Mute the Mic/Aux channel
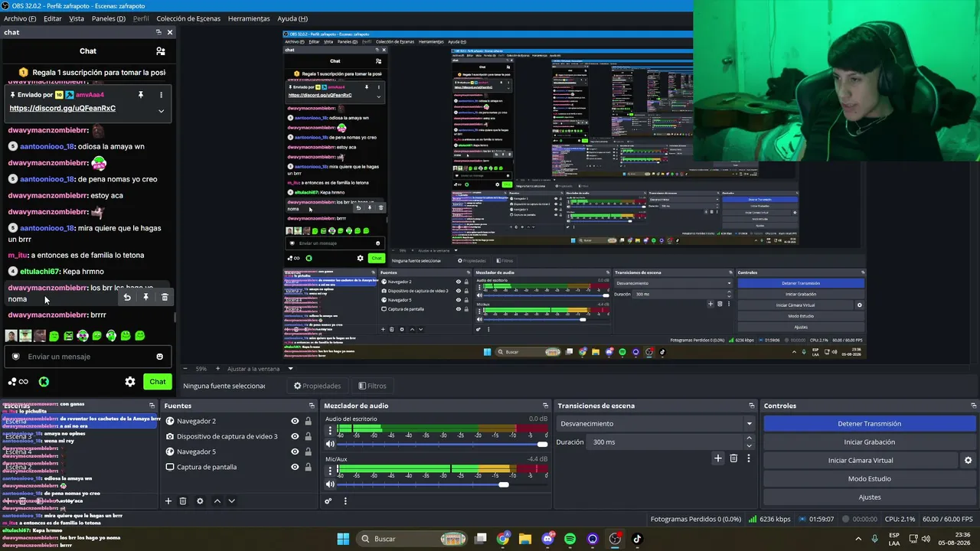980x551 pixels. (330, 484)
